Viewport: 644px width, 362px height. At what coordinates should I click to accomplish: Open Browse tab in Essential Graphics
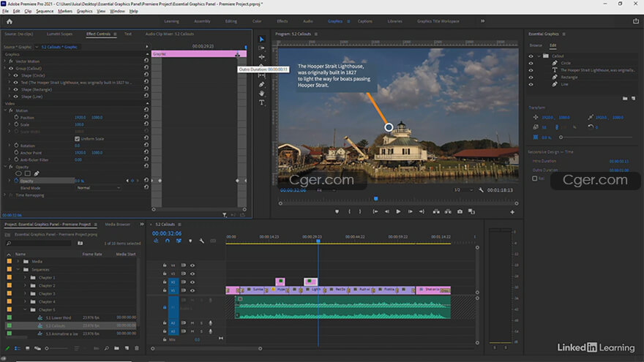[536, 45]
